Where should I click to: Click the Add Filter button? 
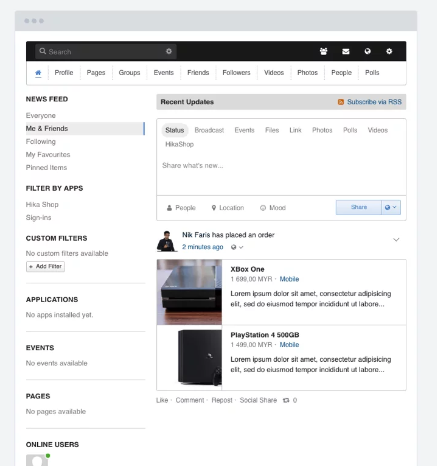(45, 266)
